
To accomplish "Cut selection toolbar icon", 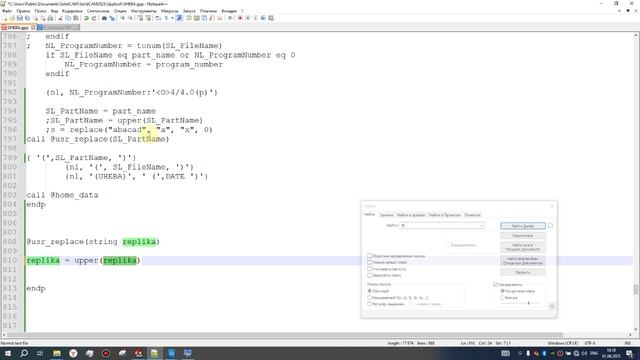I will (60, 18).
